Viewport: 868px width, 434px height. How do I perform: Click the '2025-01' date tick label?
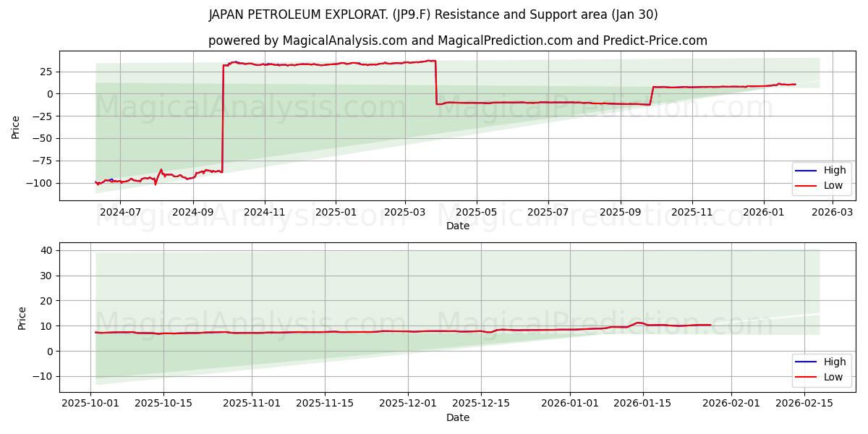pyautogui.click(x=336, y=213)
